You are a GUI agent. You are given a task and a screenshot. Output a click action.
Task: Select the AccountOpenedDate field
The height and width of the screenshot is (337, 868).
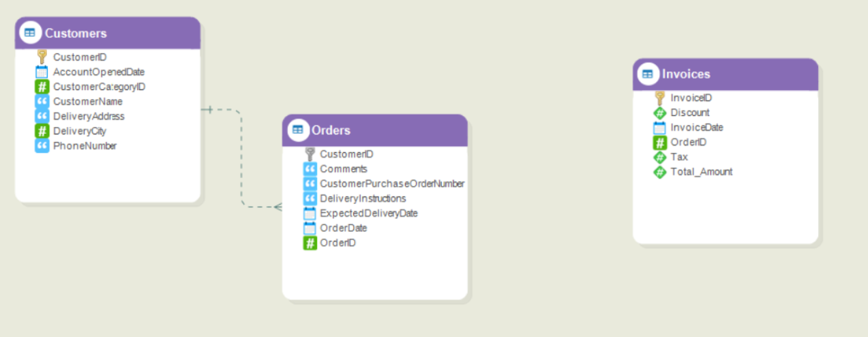[x=99, y=72]
